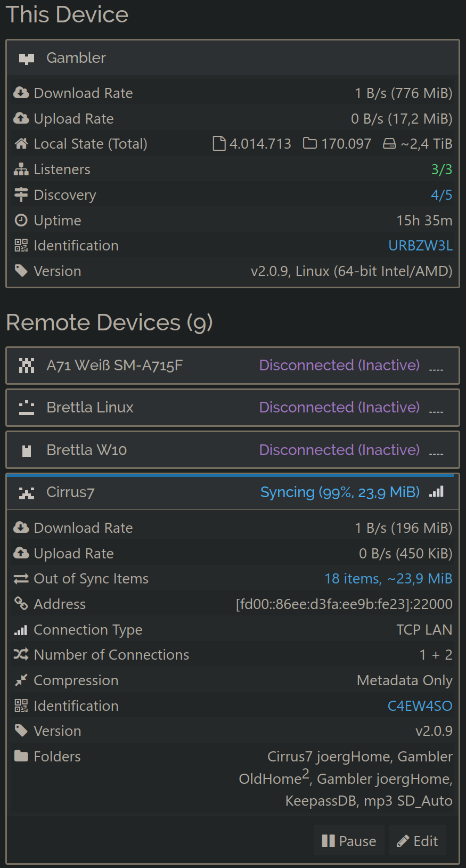Click the Local State home icon
Image resolution: width=466 pixels, height=868 pixels.
click(21, 144)
